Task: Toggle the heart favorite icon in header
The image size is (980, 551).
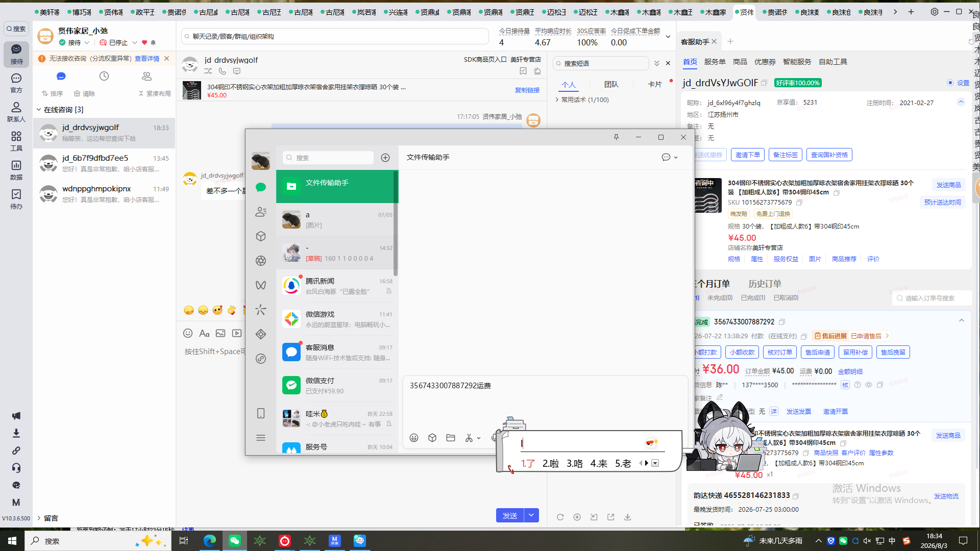Action: pos(144,43)
